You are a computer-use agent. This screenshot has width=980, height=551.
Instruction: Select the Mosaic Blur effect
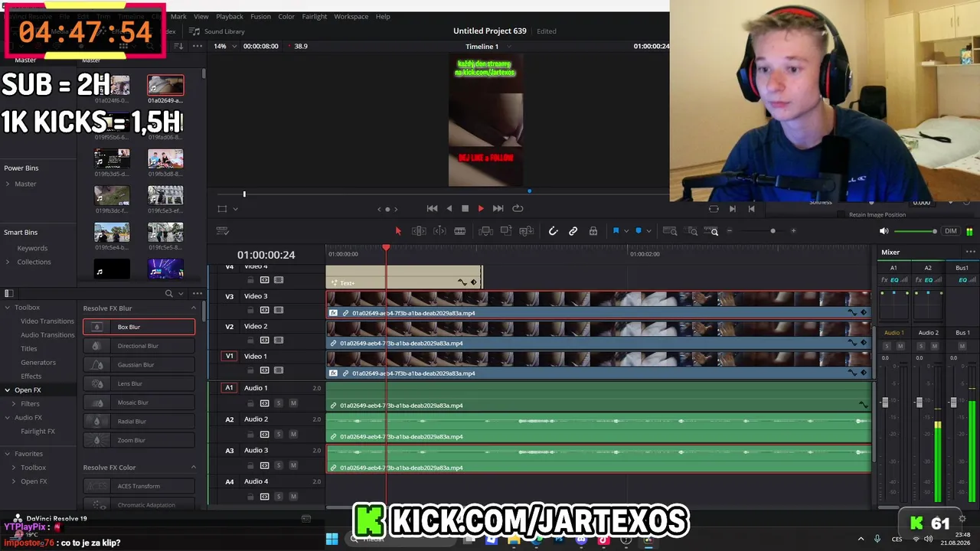tap(139, 403)
